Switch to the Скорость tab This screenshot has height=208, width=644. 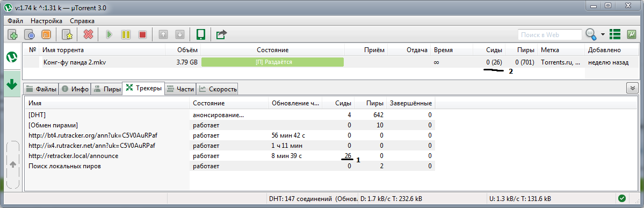pyautogui.click(x=218, y=89)
